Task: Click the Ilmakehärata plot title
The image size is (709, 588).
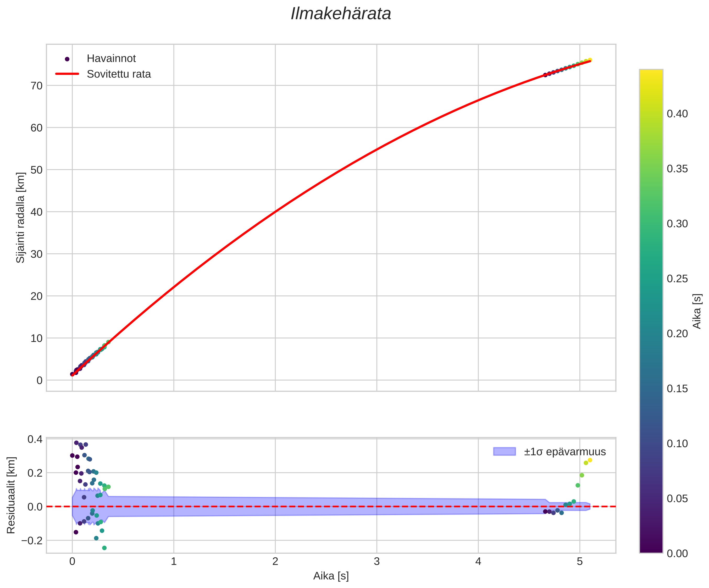Action: 341,14
